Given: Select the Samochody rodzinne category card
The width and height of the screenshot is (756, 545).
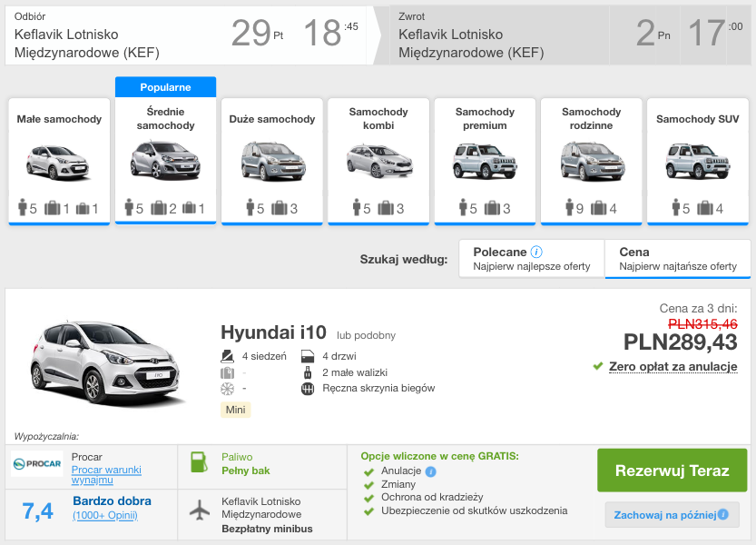Looking at the screenshot, I should [x=591, y=162].
